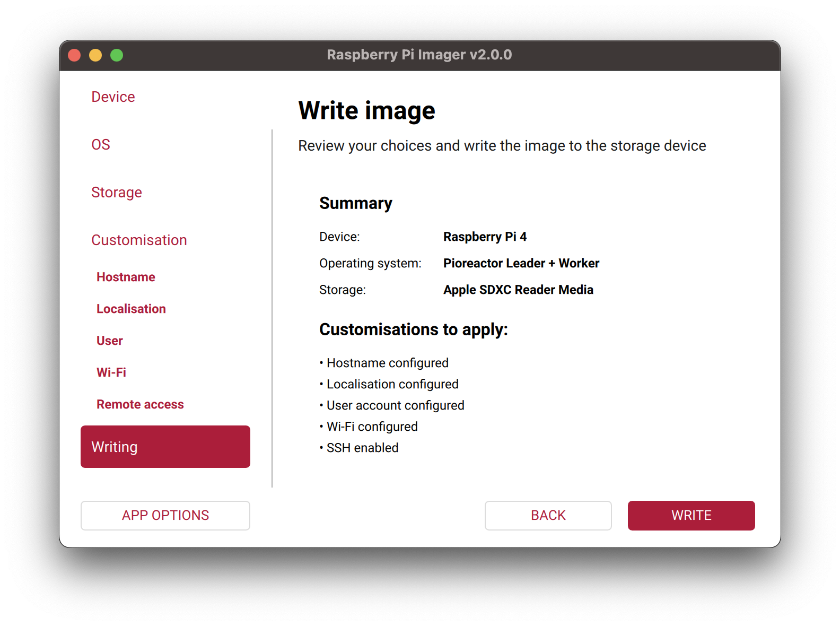This screenshot has width=840, height=626.
Task: Click the Raspberry Pi 4 device value
Action: [x=485, y=237]
